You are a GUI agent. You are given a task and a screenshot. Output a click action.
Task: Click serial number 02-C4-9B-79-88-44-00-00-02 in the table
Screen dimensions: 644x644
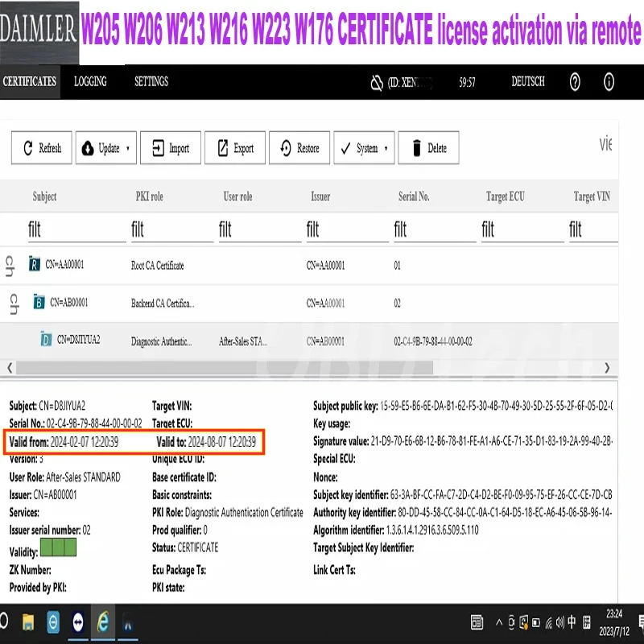coord(433,341)
